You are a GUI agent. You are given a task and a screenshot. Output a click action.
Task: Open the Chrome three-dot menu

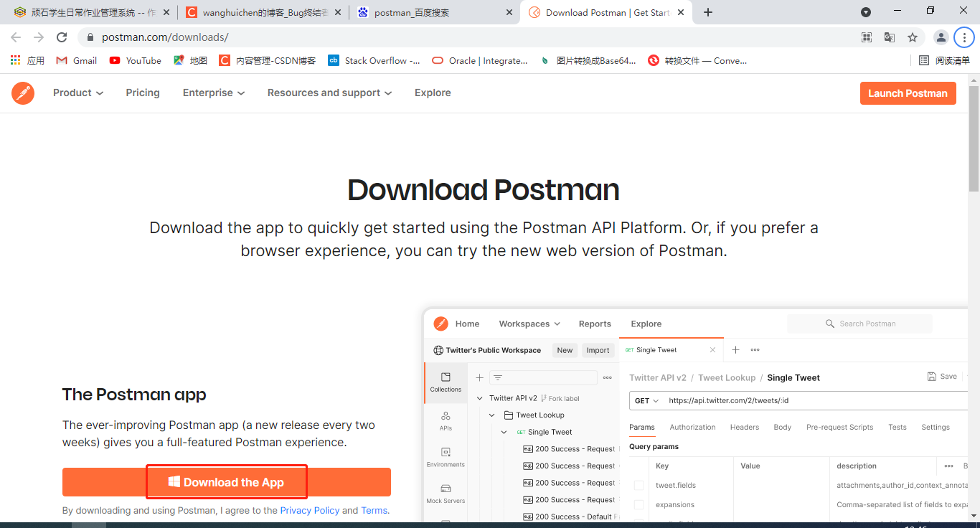(x=963, y=37)
